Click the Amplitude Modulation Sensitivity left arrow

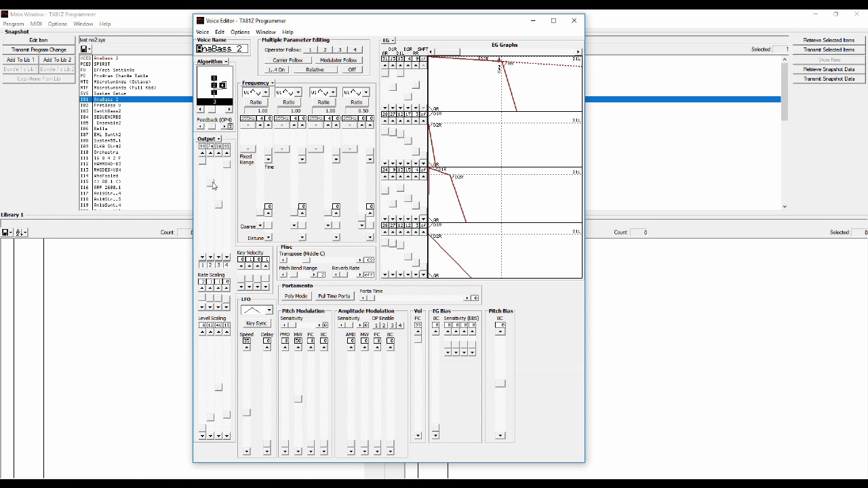pos(342,325)
